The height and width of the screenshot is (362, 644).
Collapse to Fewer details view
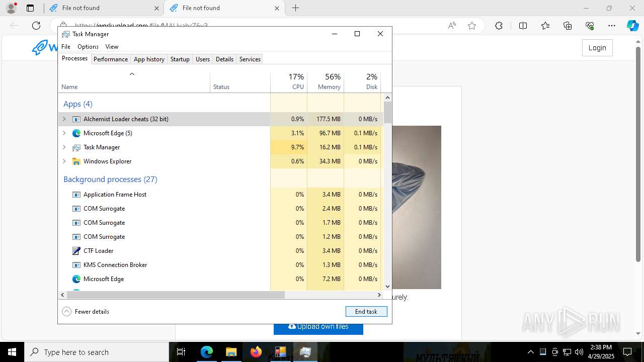pos(86,312)
